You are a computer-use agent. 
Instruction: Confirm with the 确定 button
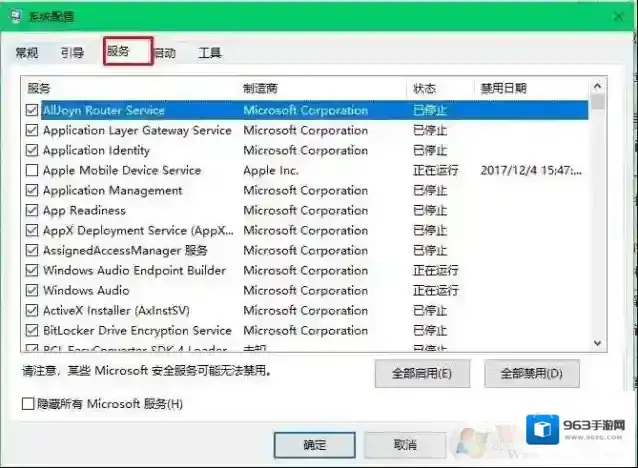315,445
